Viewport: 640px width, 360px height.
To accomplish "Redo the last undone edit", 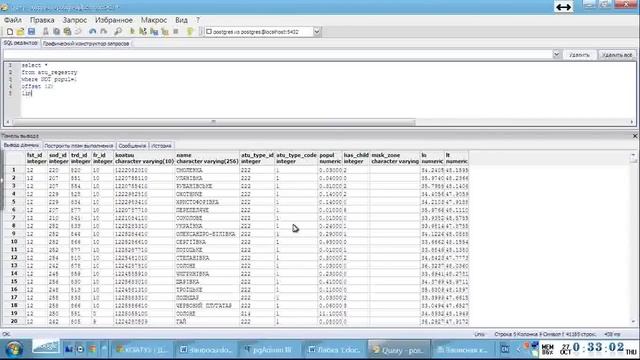I will (104, 31).
